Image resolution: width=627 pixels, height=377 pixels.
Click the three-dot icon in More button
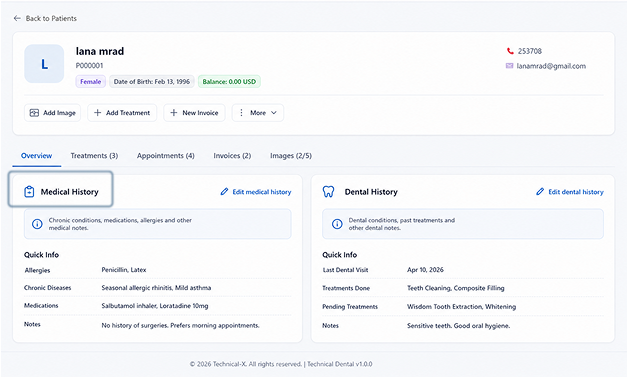point(241,113)
